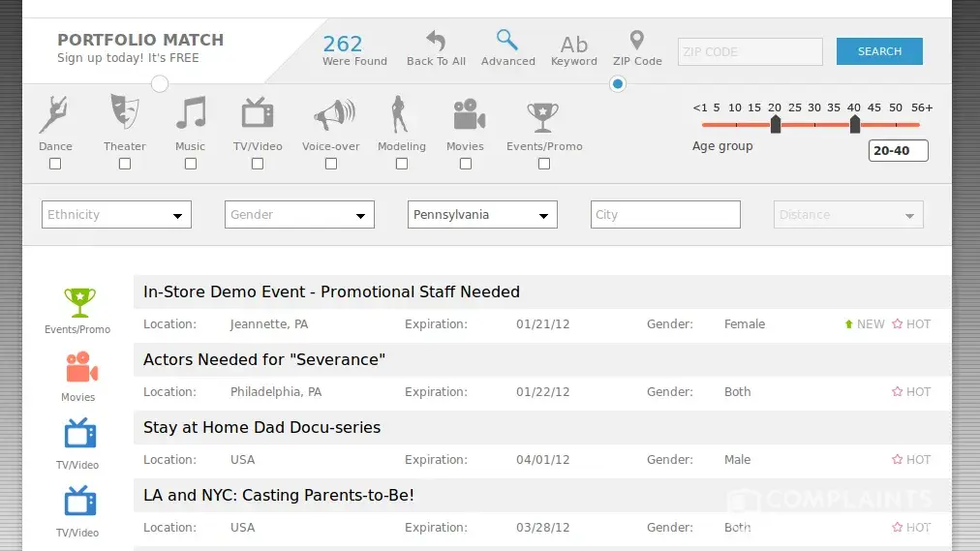Click the Modeling category icon

pos(398,114)
